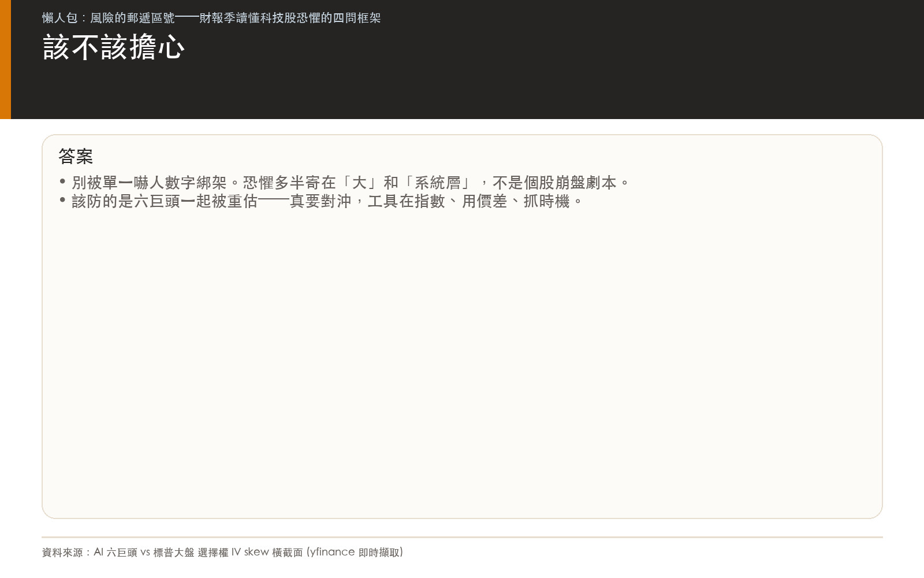Click the bullet starting with 該防的是六巨頭

(x=322, y=201)
